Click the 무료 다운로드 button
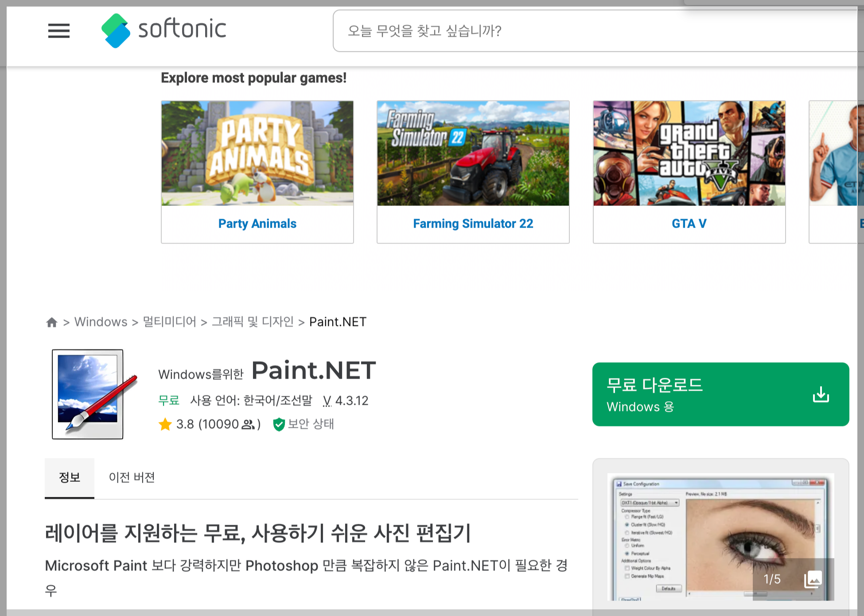Viewport: 864px width, 616px height. (x=721, y=395)
